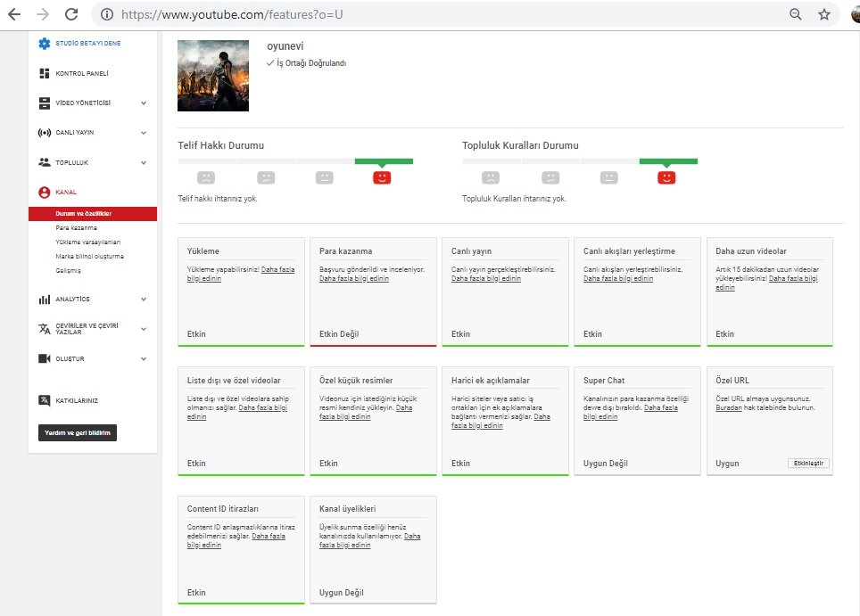Click the saddest gray face under Topluluk Kuralları
The image size is (860, 616).
[x=491, y=177]
